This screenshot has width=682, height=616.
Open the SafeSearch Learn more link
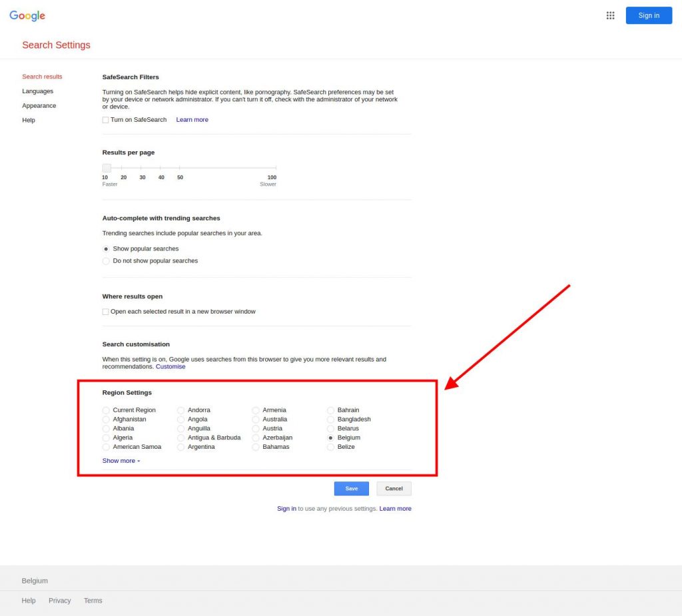pos(192,120)
